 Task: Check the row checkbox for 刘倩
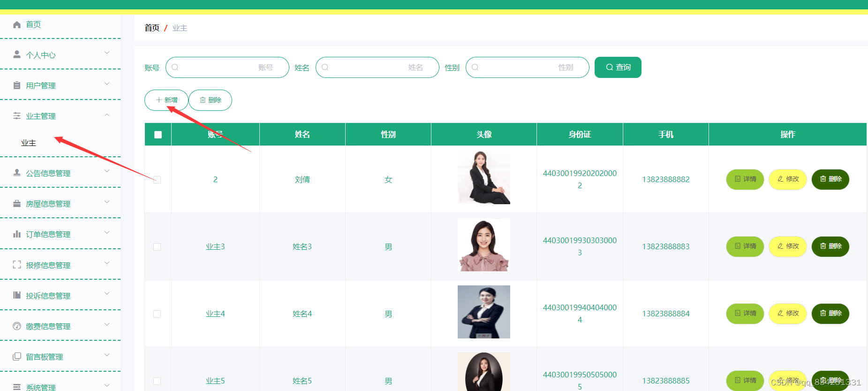(x=157, y=180)
